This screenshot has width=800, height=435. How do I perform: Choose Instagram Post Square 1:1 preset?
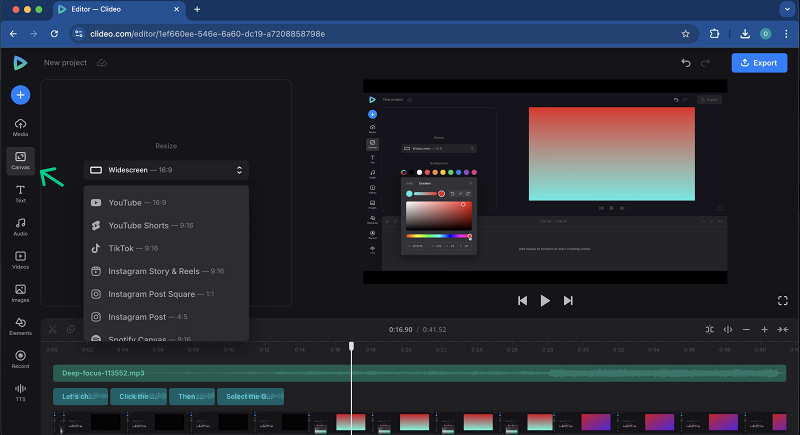[166, 294]
